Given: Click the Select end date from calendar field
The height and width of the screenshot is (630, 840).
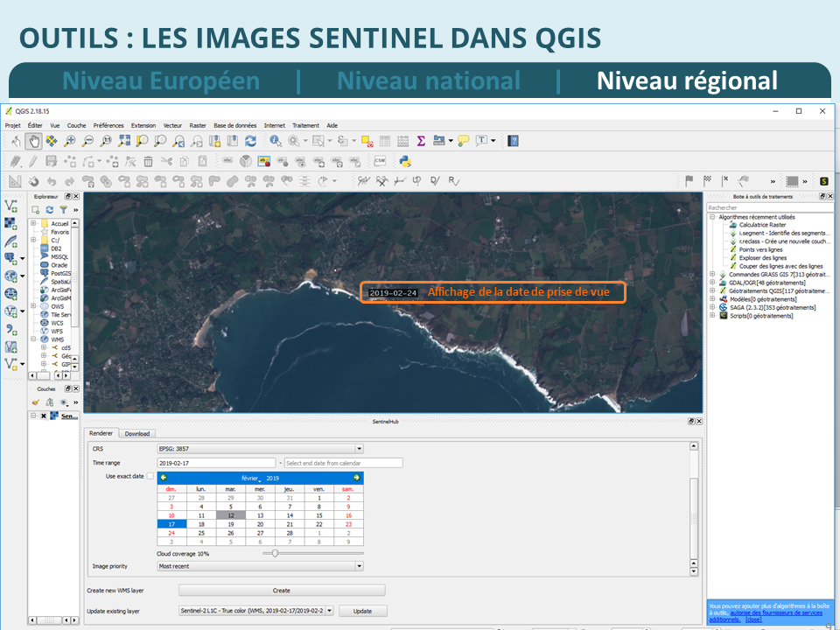Looking at the screenshot, I should coord(343,463).
